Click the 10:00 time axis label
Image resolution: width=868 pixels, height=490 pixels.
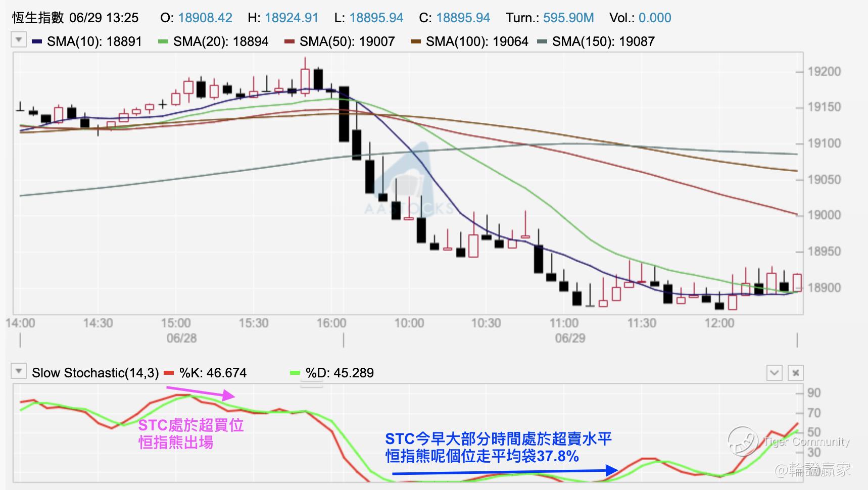click(x=409, y=323)
